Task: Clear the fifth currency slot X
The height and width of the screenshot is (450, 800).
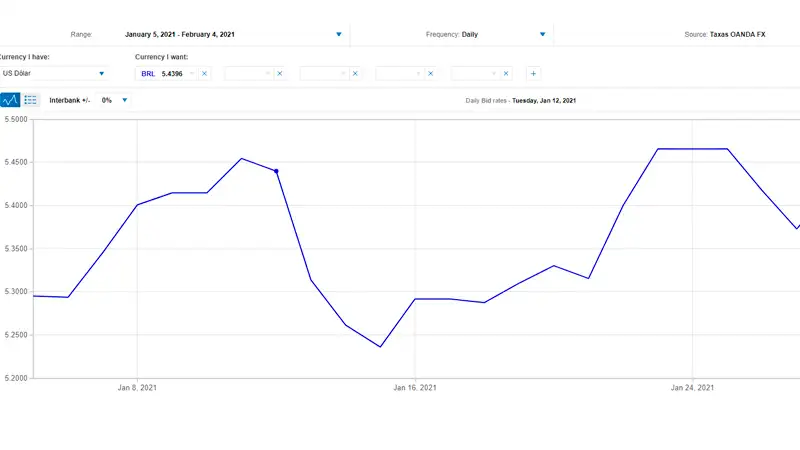Action: pyautogui.click(x=505, y=73)
